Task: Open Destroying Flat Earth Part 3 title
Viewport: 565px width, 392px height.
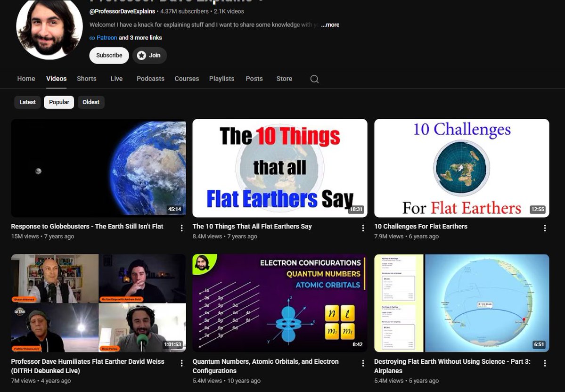Action: point(452,366)
